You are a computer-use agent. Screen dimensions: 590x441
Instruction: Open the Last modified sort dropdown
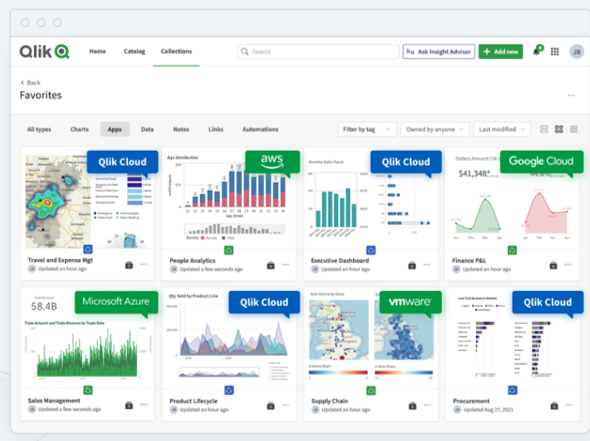[502, 129]
